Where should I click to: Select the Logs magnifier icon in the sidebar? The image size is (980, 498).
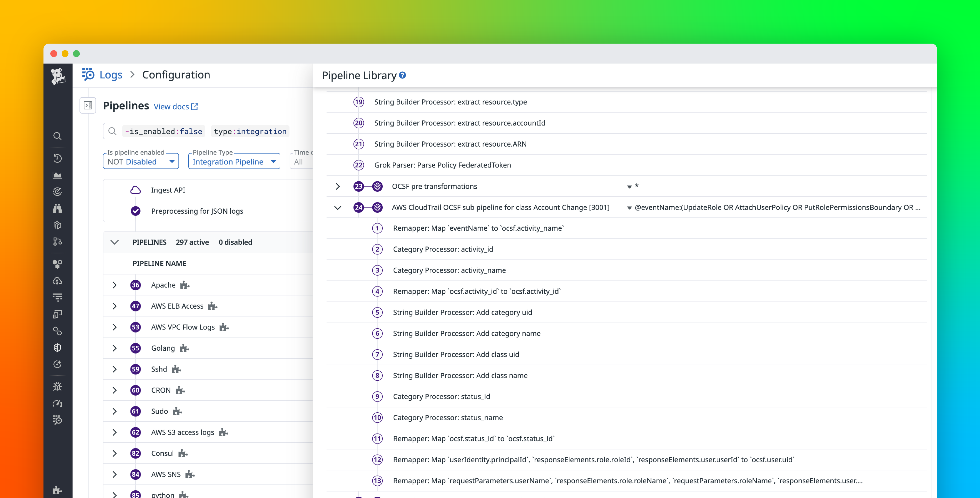click(58, 420)
